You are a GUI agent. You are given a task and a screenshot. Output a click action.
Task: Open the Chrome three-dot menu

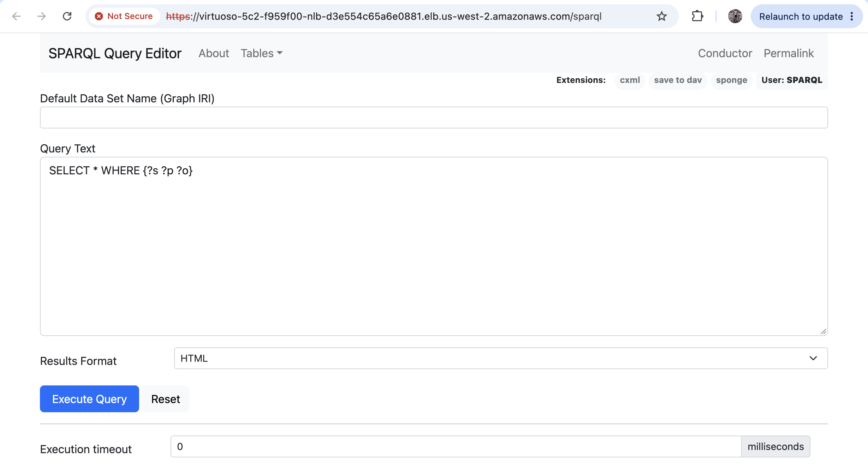coord(852,16)
